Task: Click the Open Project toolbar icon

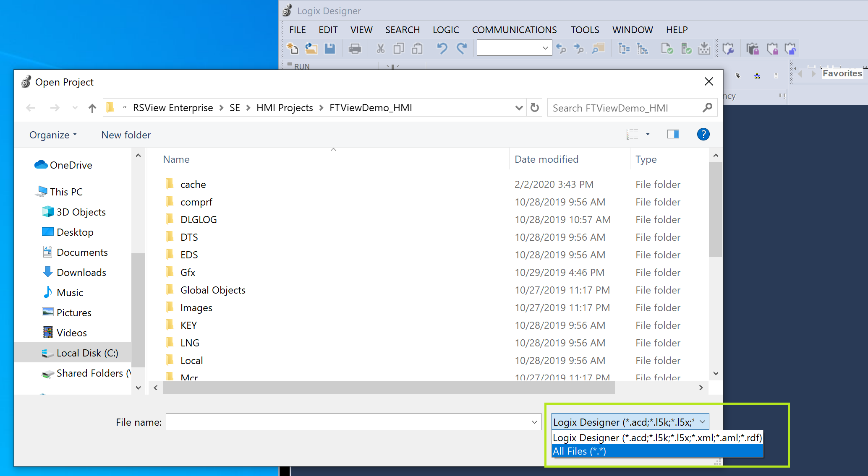Action: click(311, 49)
